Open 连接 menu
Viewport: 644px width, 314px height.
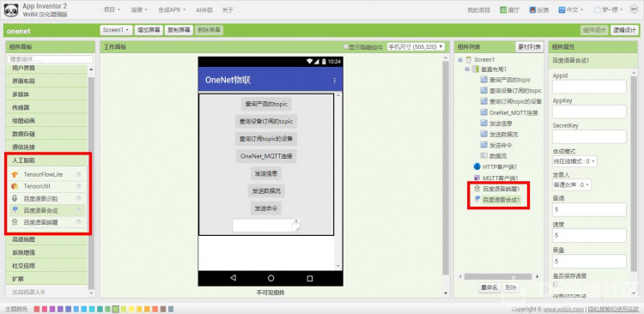[x=139, y=9]
